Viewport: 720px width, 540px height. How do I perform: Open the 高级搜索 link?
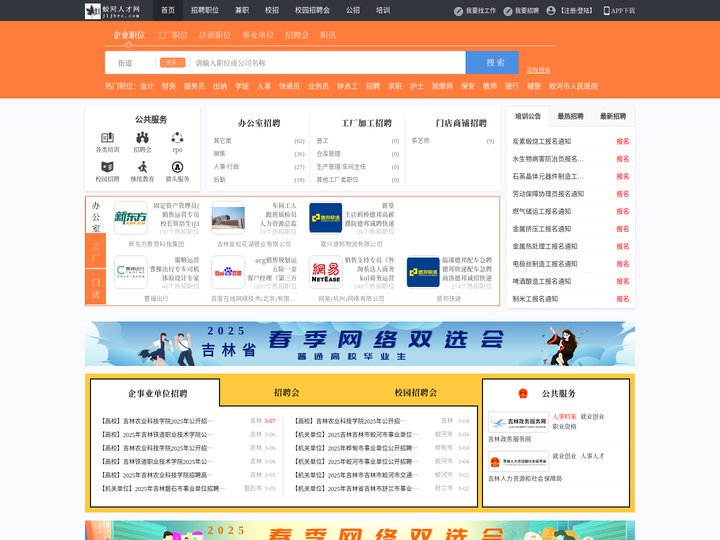click(x=538, y=70)
